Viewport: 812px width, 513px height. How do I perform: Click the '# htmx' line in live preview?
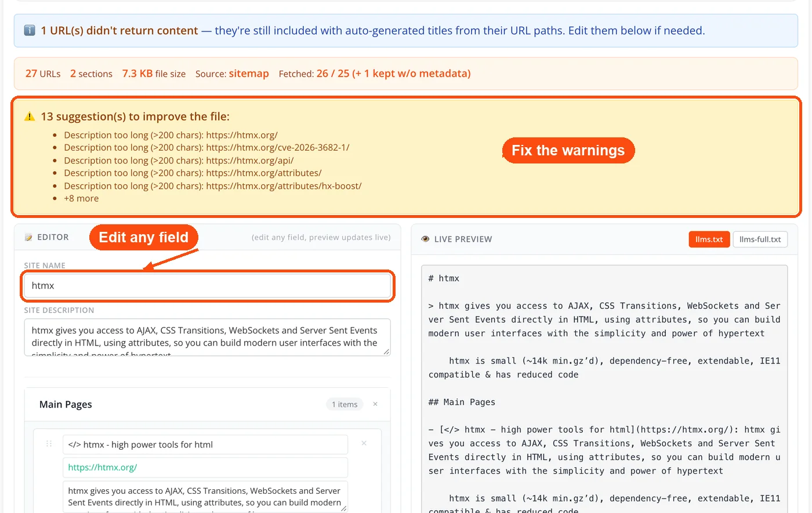click(x=444, y=278)
